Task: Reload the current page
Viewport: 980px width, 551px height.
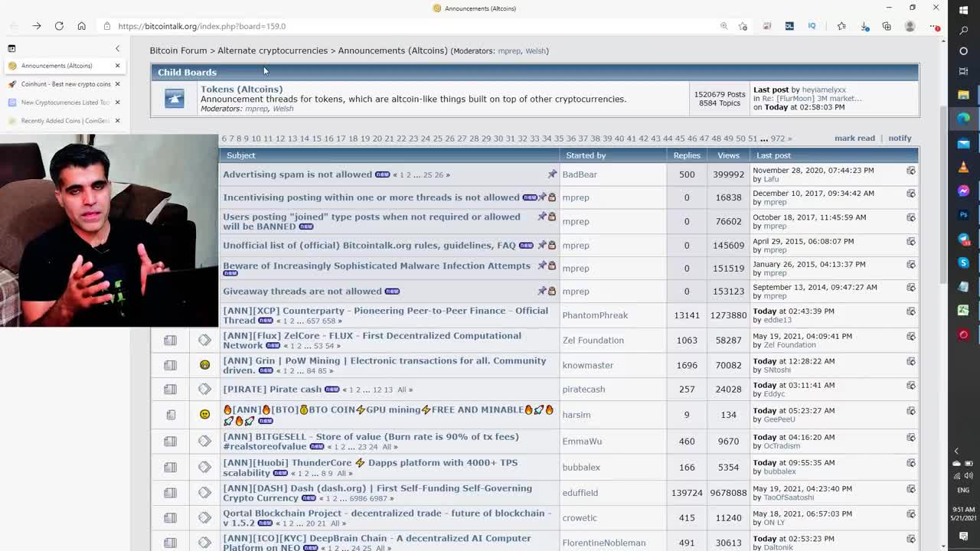Action: pos(59,26)
